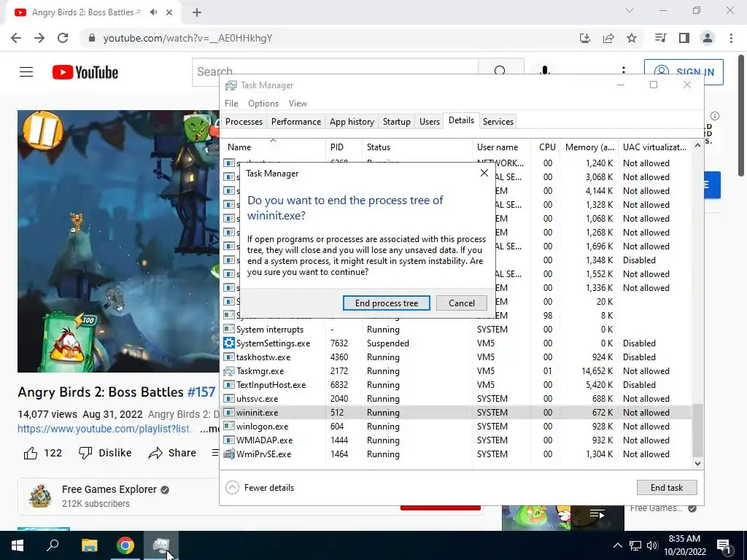
Task: Open taskbar search magnifier
Action: pos(53,545)
